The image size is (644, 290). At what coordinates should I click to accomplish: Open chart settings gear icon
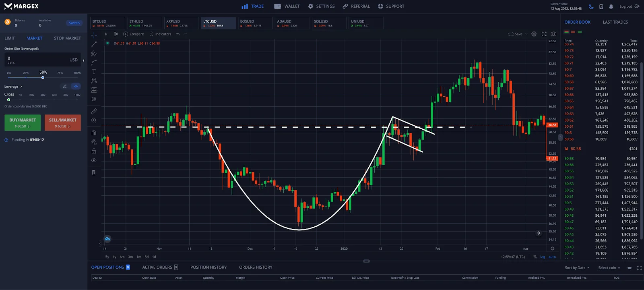pyautogui.click(x=534, y=34)
